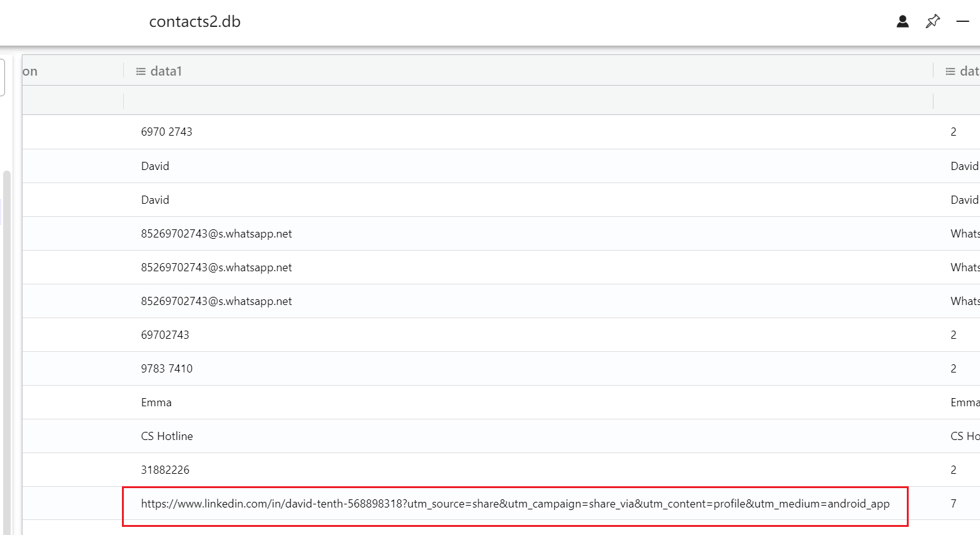Click the left vertical scrollbar
This screenshot has height=535, width=980.
pyautogui.click(x=7, y=350)
